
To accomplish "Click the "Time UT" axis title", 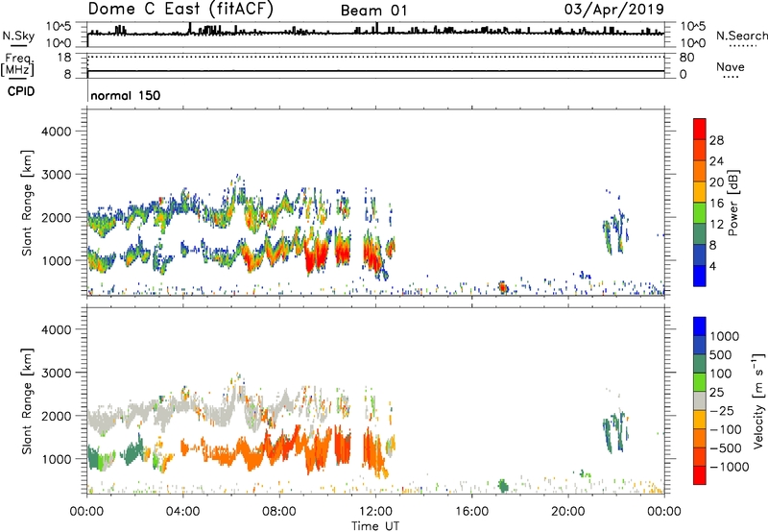I will (375, 526).
